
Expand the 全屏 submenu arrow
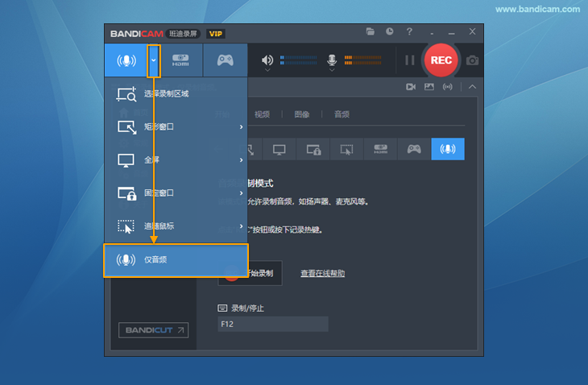click(241, 160)
